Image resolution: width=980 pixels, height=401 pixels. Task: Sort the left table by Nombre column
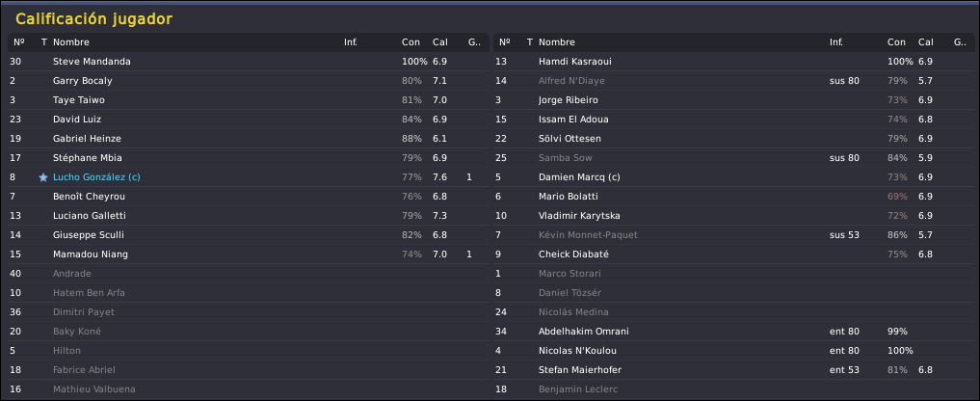click(x=71, y=42)
